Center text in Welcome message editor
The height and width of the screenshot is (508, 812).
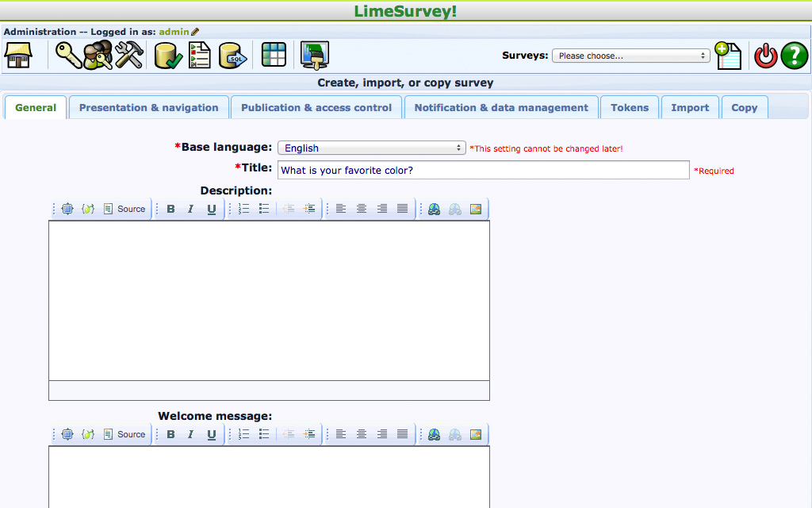[x=362, y=434]
